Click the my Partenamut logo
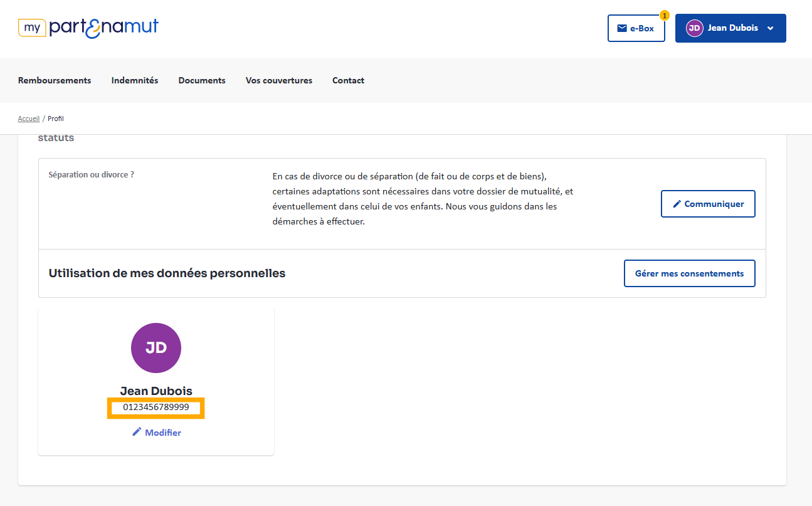Screen dimensions: 812x506 pos(88,28)
